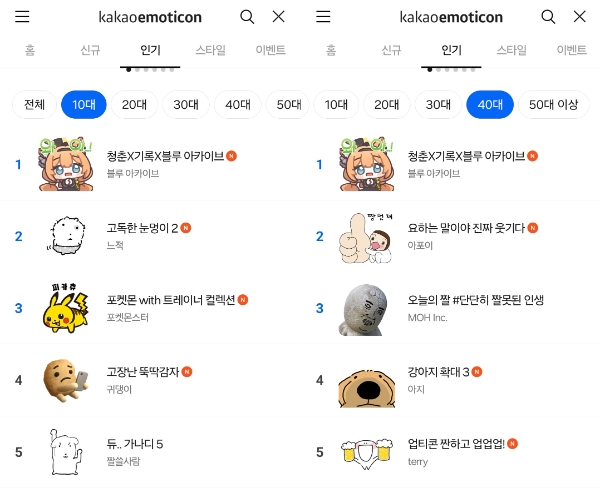Open 고독한 눈덩이 2 emoticon title
Screen dimensions: 600x488
142,228
